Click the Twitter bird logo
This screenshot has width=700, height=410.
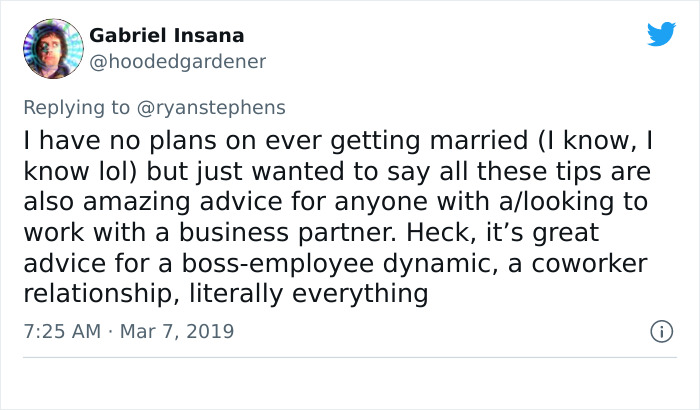pos(661,35)
